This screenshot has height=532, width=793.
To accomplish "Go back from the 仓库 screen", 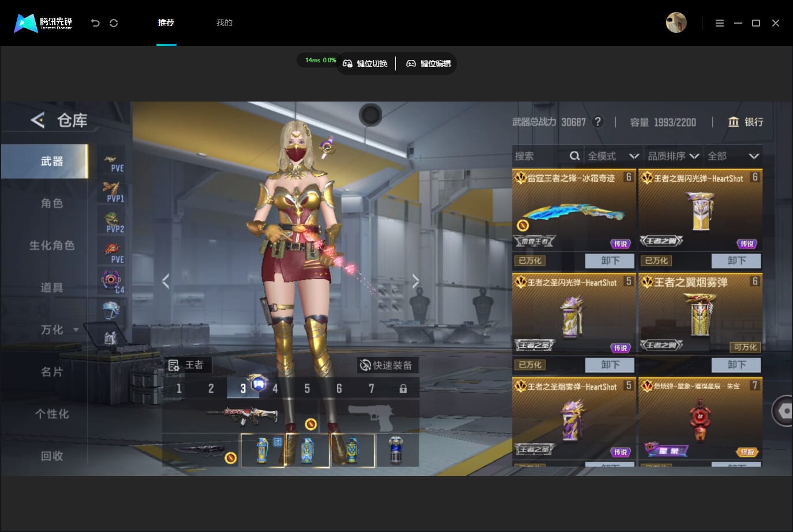I will pos(38,120).
